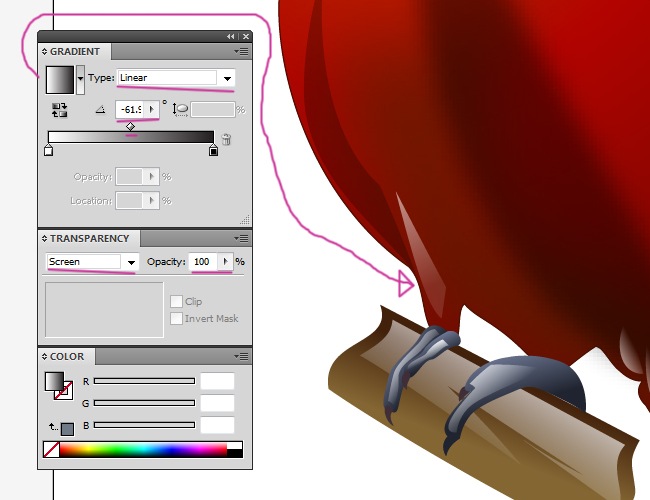Click the gradient midpoint diamond marker
Image resolution: width=650 pixels, height=500 pixels.
pyautogui.click(x=131, y=126)
